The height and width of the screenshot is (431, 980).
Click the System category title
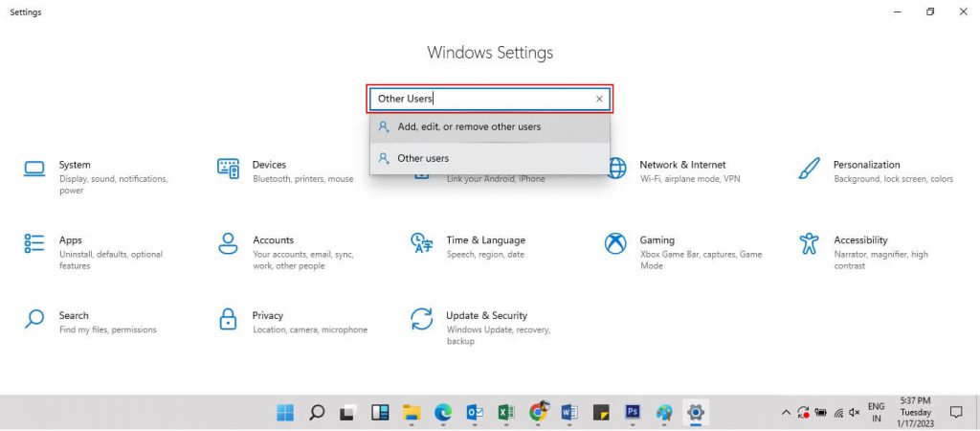(75, 165)
